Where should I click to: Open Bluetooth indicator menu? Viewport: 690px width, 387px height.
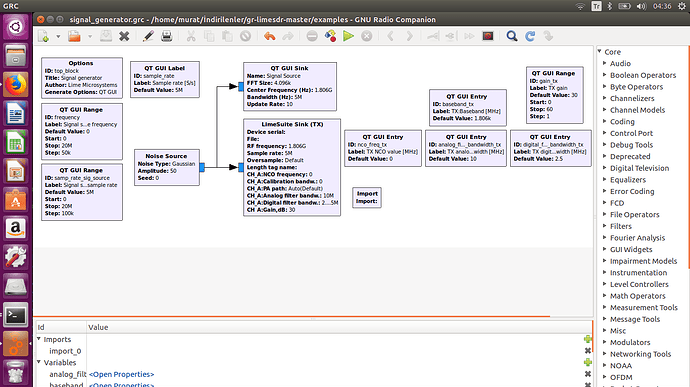[x=609, y=6]
